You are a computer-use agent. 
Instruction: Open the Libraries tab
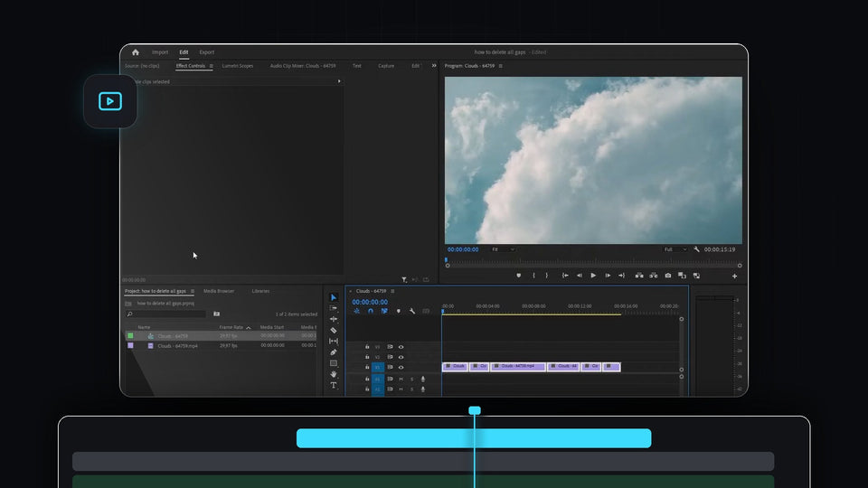tap(260, 291)
